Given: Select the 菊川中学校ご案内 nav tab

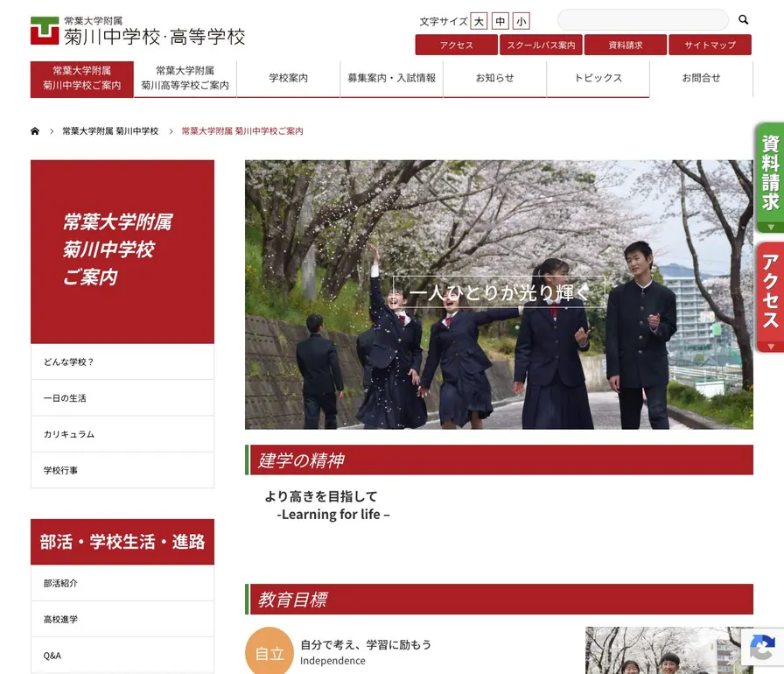Looking at the screenshot, I should pyautogui.click(x=82, y=79).
